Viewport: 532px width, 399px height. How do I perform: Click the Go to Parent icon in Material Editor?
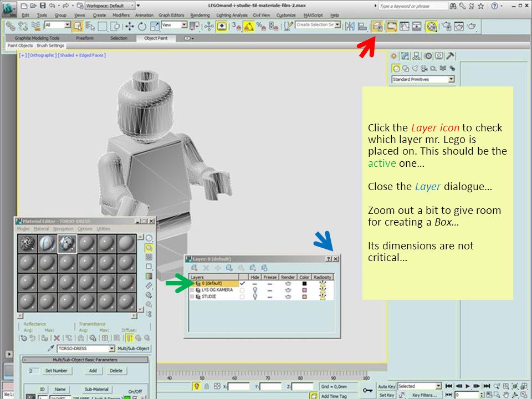139,338
